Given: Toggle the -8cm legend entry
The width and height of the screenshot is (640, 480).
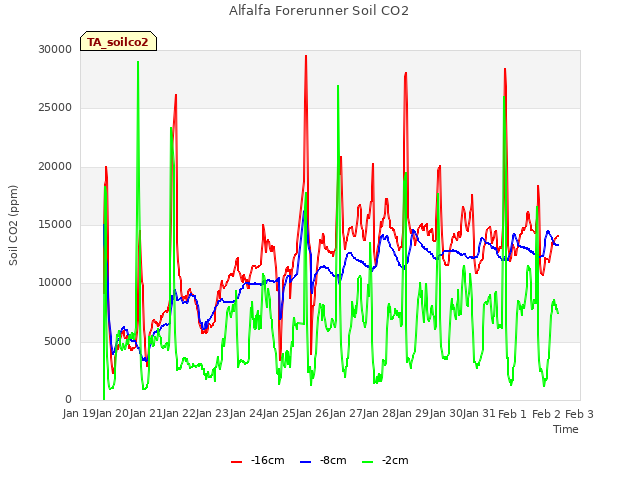Looking at the screenshot, I should tap(323, 460).
